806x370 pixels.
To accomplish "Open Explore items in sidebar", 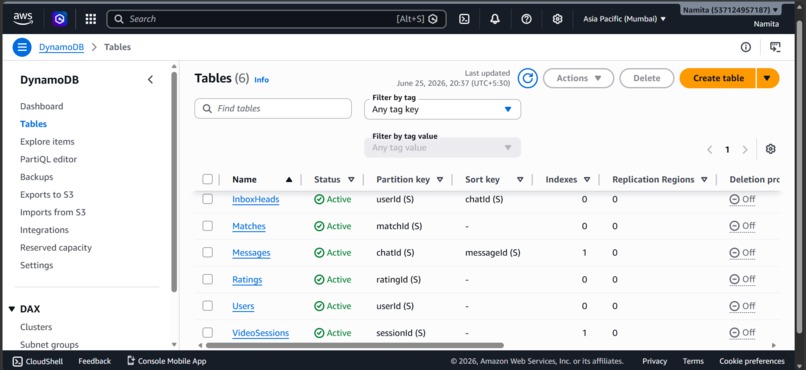I will point(47,142).
